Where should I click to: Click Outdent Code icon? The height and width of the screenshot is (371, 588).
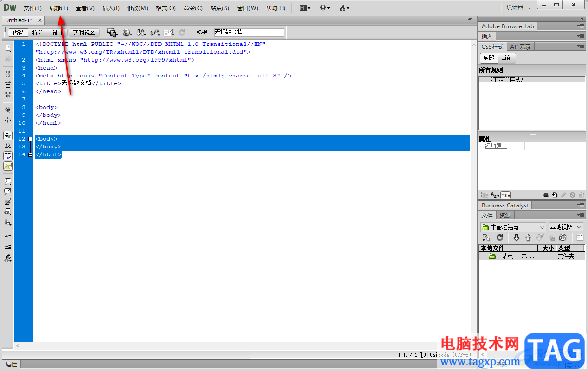click(8, 248)
